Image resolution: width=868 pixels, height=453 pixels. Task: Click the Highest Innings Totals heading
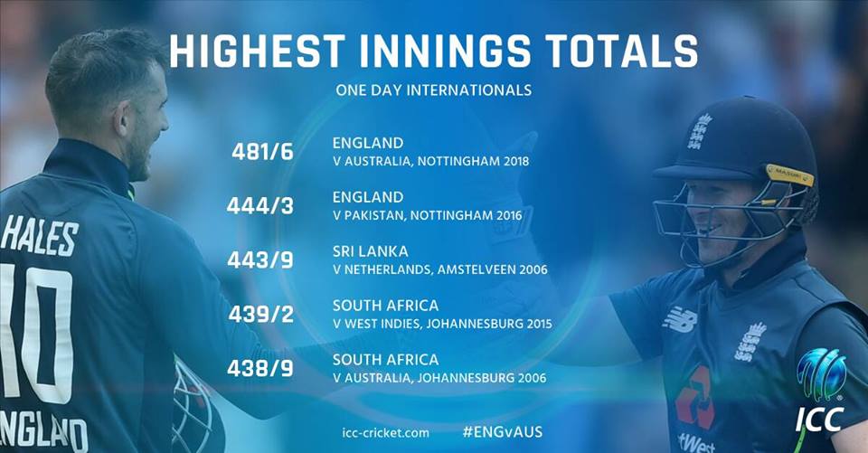click(433, 51)
